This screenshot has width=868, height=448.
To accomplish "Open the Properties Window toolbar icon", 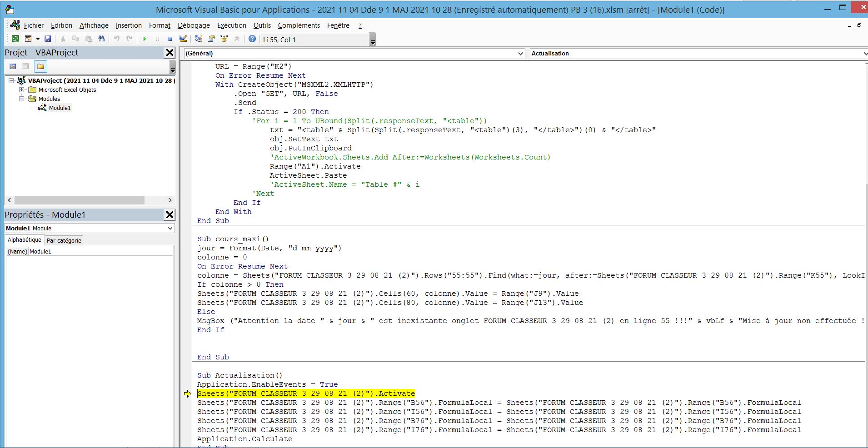I will click(x=211, y=39).
